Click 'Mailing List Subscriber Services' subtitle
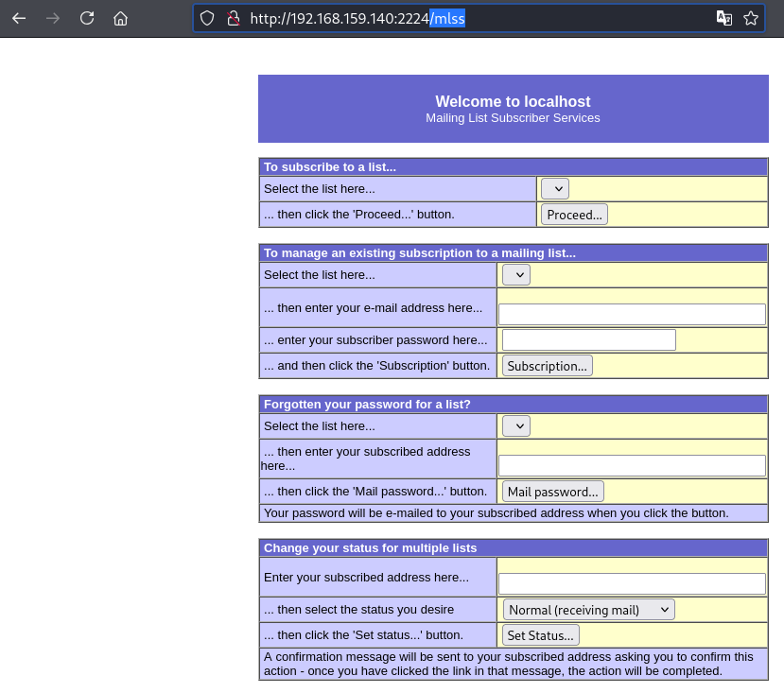 [513, 118]
